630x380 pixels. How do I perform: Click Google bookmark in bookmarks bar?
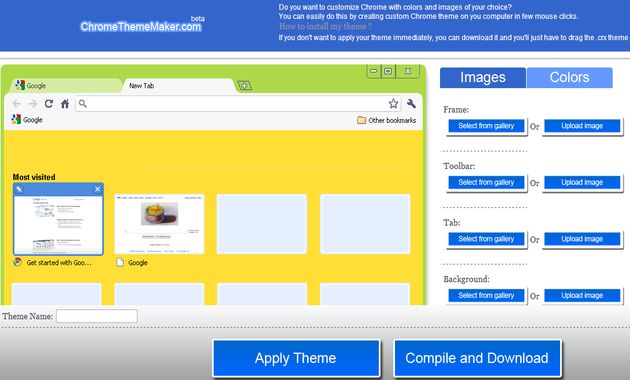tap(27, 120)
